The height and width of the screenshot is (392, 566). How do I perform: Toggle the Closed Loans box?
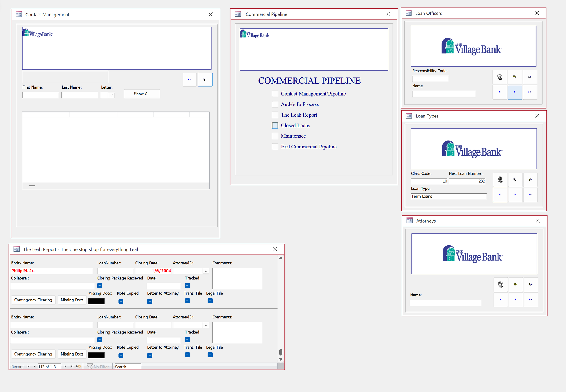coord(275,126)
